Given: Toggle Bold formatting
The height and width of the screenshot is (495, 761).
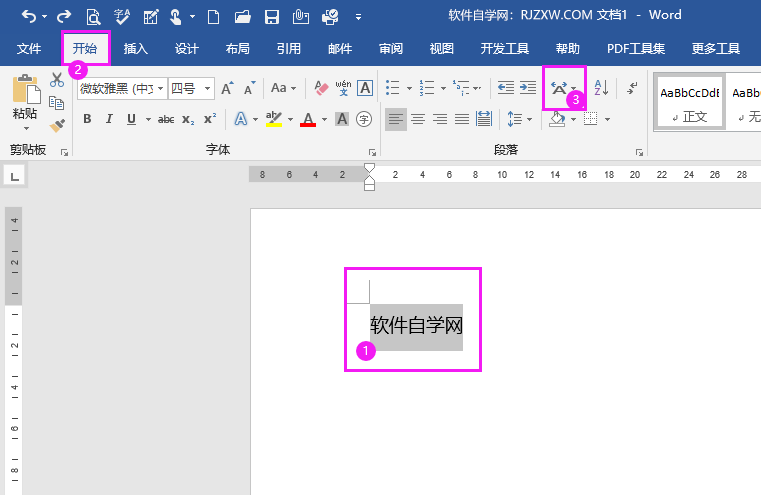Looking at the screenshot, I should coord(87,119).
